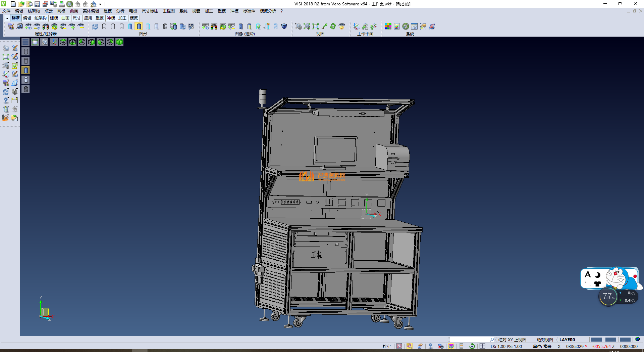Click the first blue color swatch in status bar
The height and width of the screenshot is (352, 644).
pos(596,340)
